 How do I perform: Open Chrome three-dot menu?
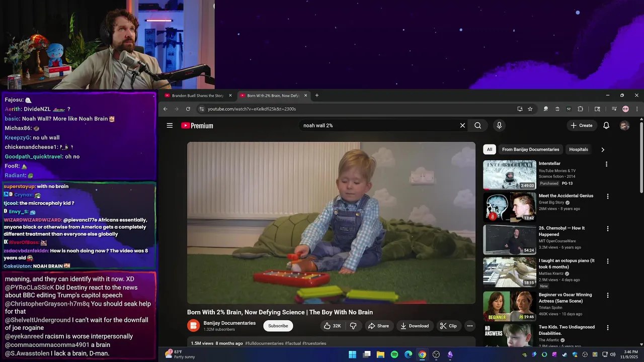coord(636,109)
